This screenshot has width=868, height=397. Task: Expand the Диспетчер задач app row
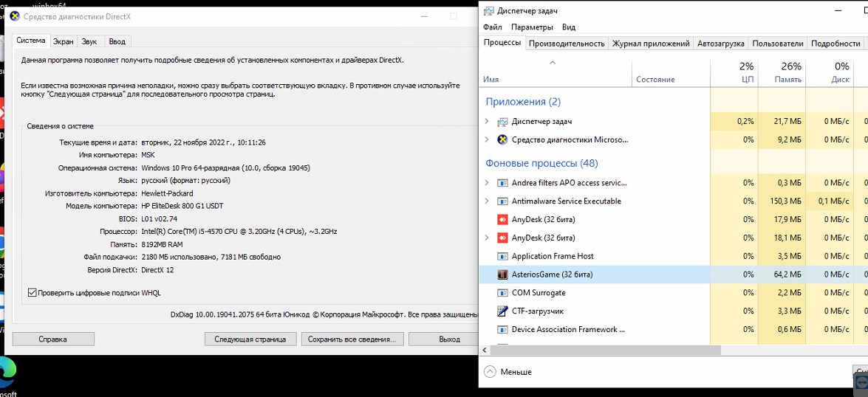(x=487, y=122)
